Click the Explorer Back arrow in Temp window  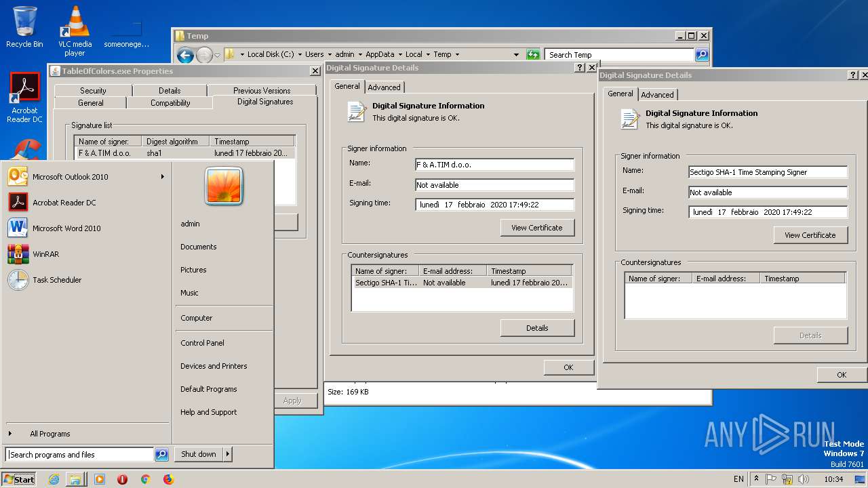click(x=185, y=55)
